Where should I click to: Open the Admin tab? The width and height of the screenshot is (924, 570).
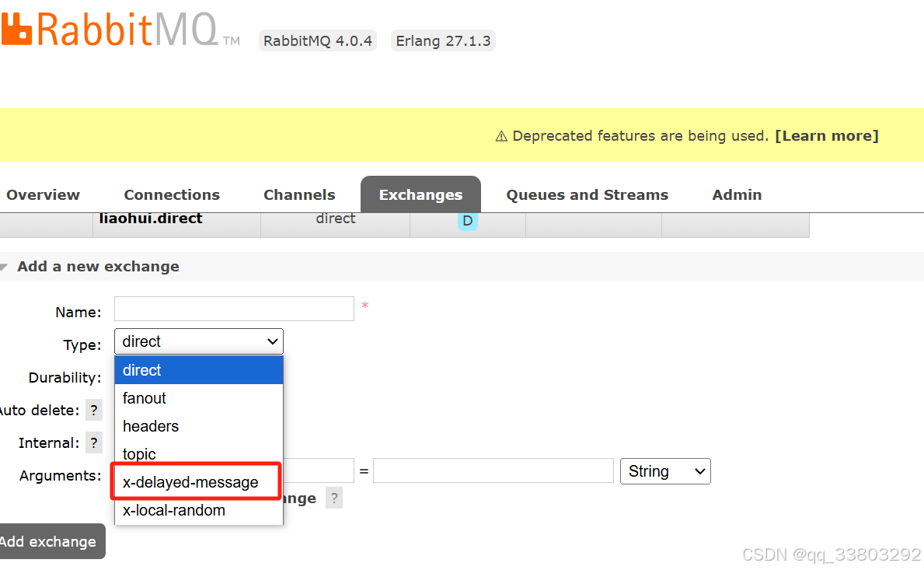click(x=737, y=195)
